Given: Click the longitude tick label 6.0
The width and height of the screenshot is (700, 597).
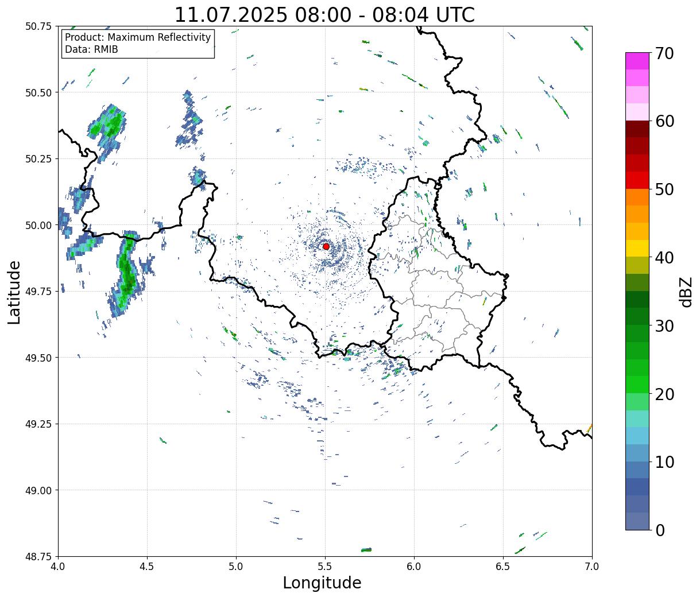Looking at the screenshot, I should [414, 567].
